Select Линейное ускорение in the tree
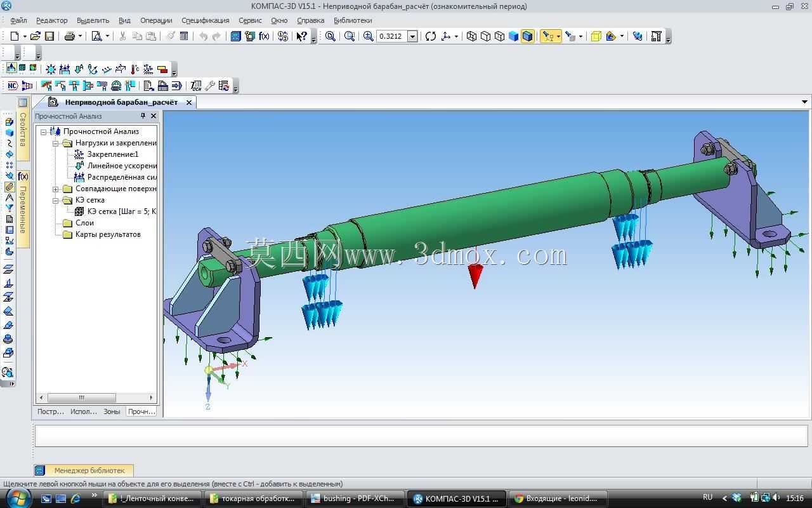This screenshot has width=812, height=508. point(122,166)
